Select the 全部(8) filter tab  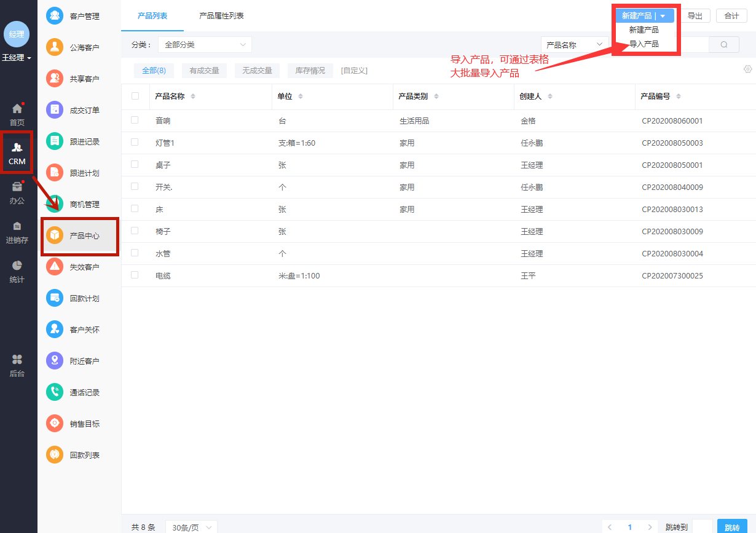(154, 71)
